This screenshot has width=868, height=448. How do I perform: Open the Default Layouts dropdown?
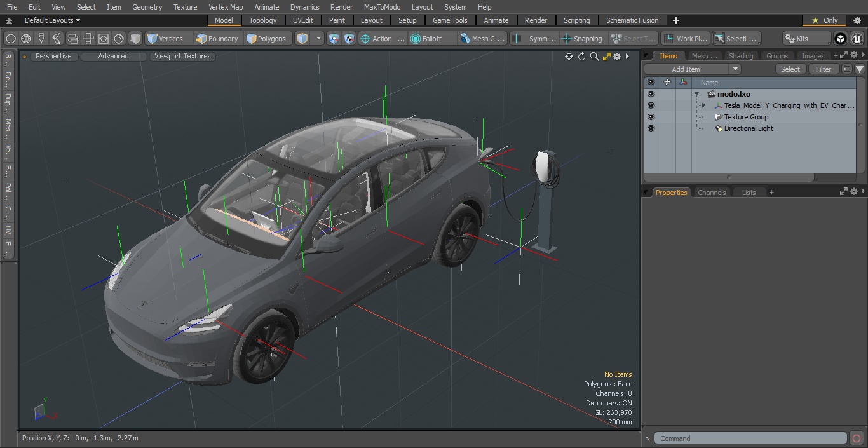pyautogui.click(x=52, y=20)
